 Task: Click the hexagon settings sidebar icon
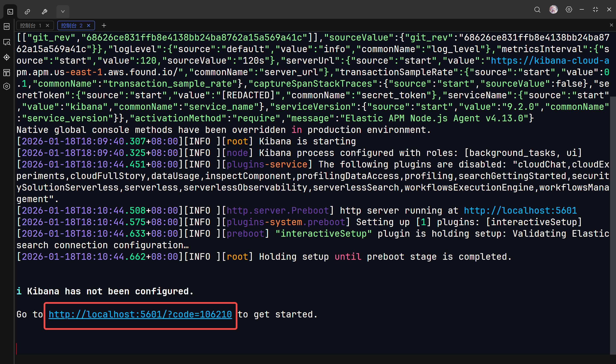click(x=7, y=86)
